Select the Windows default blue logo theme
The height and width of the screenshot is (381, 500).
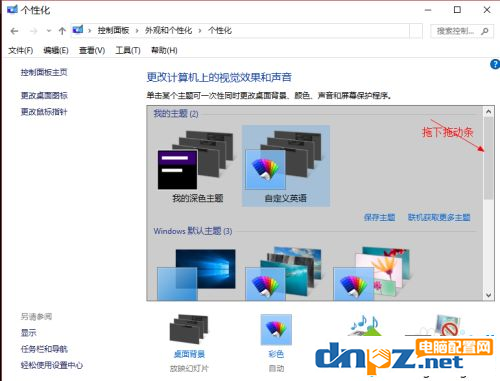pyautogui.click(x=197, y=274)
